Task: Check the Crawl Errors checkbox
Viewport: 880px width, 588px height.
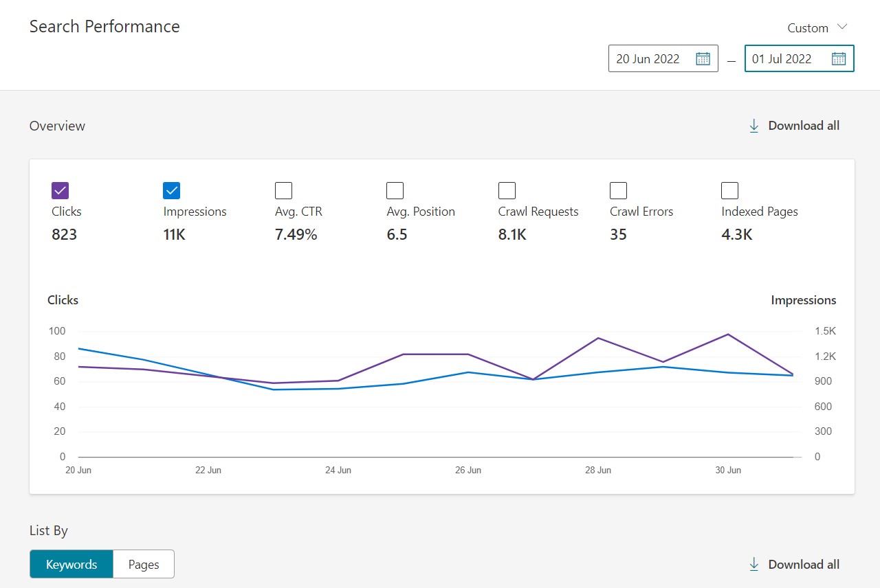Action: point(618,190)
